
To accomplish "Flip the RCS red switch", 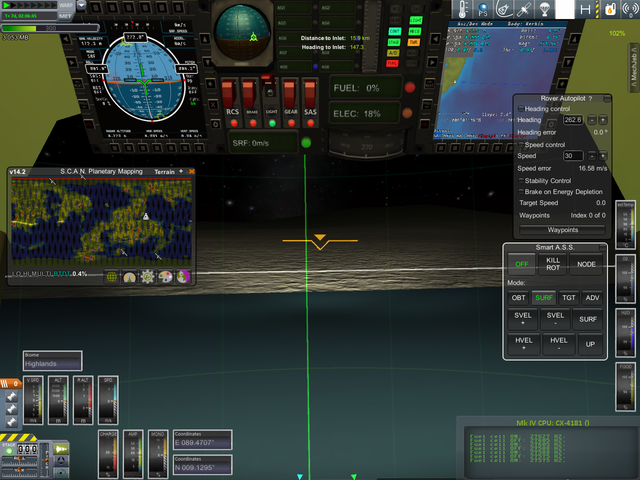I will [230, 96].
